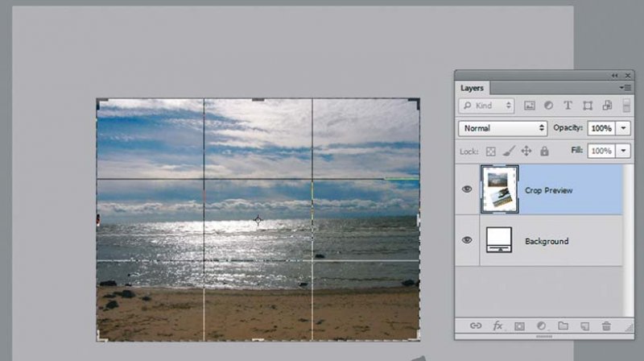Select the Layers panel tab
Screen dimensions: 644x361
[473, 88]
